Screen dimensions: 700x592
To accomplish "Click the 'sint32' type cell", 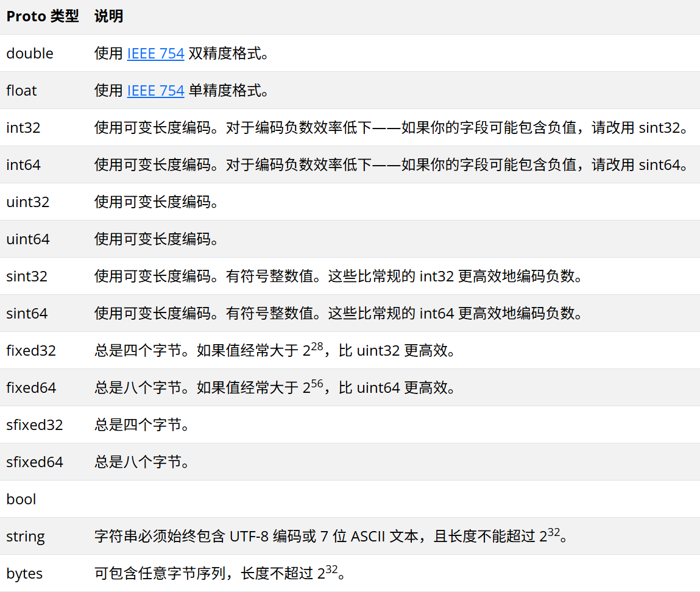I will point(27,276).
